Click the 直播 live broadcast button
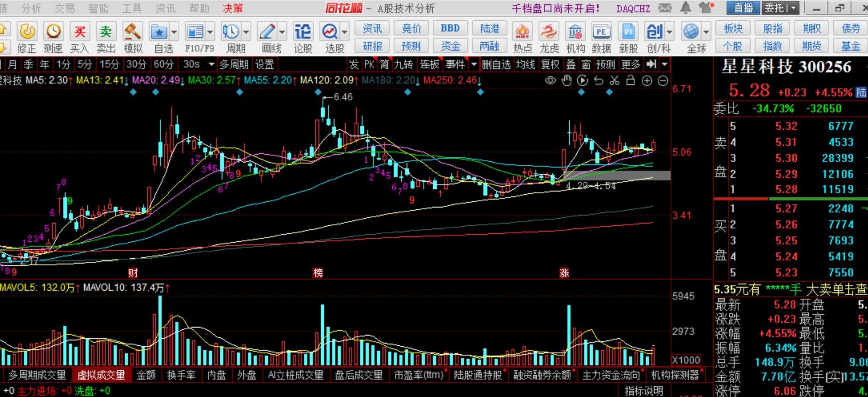868x397 pixels. click(743, 8)
